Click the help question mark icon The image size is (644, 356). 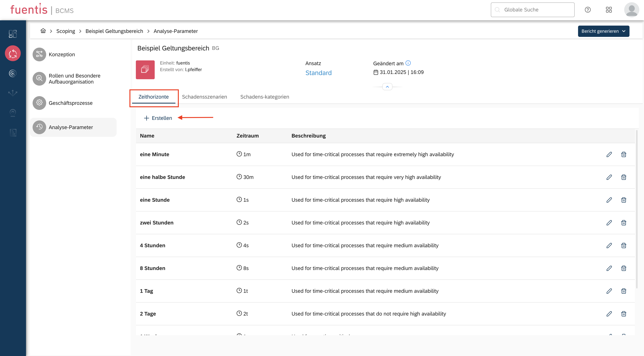coord(587,10)
